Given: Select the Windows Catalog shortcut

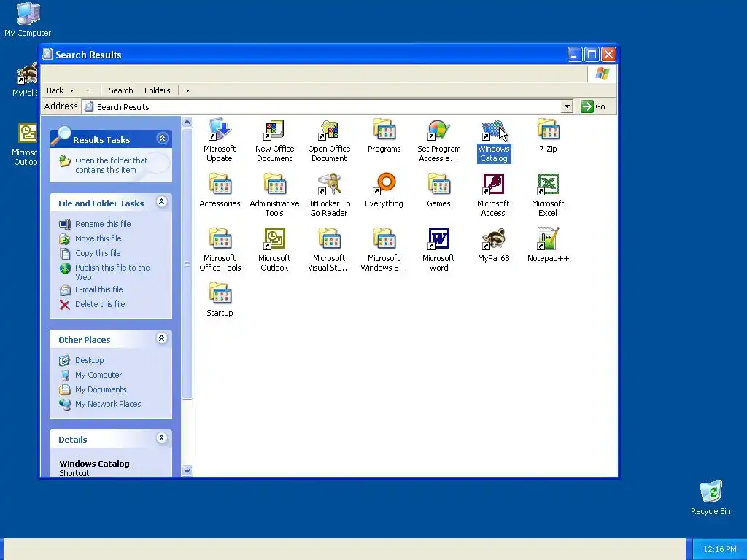Looking at the screenshot, I should tap(494, 130).
